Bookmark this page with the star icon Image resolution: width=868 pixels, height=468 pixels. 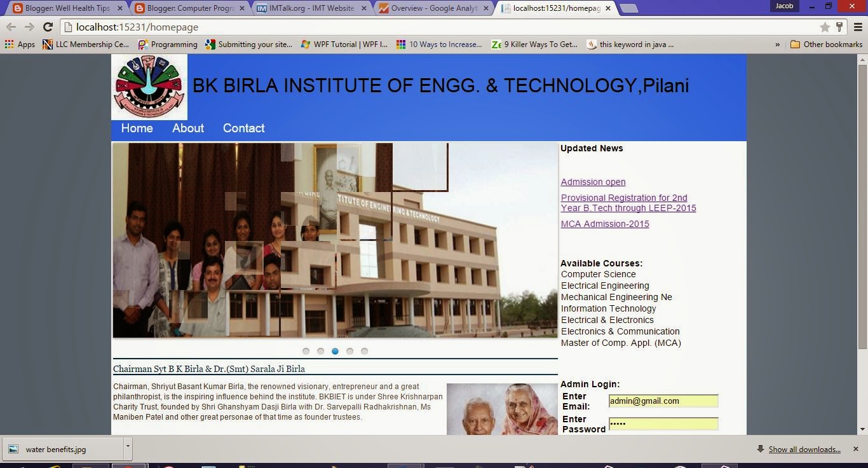point(825,27)
